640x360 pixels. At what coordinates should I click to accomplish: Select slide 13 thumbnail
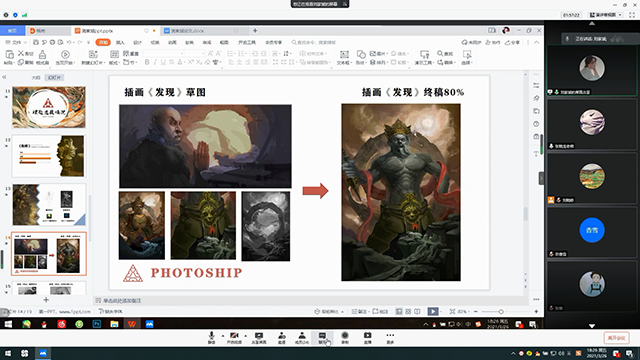pos(49,205)
